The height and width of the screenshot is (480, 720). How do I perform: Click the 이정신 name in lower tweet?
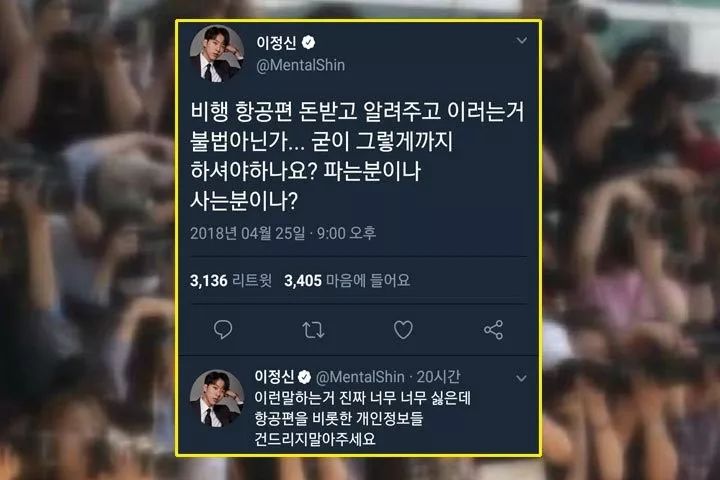(x=274, y=377)
